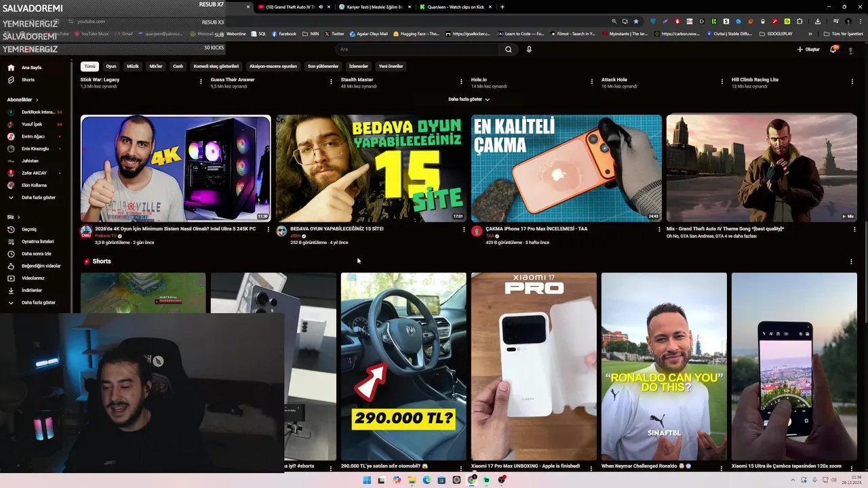
Task: Switch to QuanJeen Kick tab
Action: 456,7
